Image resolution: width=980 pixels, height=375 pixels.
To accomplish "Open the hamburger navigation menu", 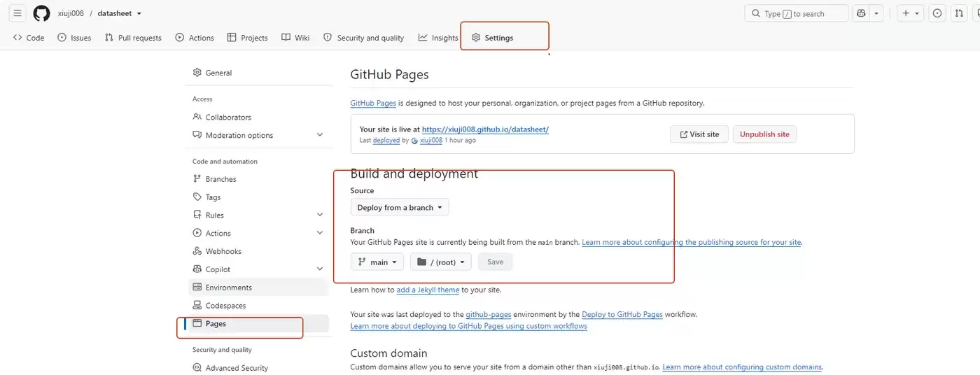I will coord(17,13).
